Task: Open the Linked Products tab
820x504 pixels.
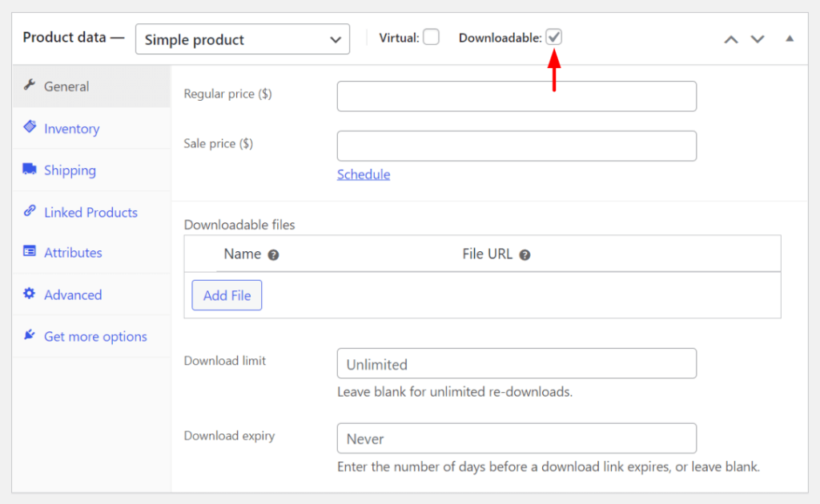Action: pos(90,212)
